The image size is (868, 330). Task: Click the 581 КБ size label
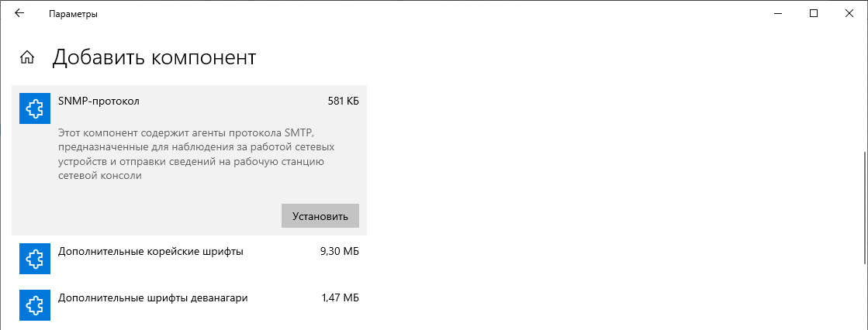[x=344, y=101]
